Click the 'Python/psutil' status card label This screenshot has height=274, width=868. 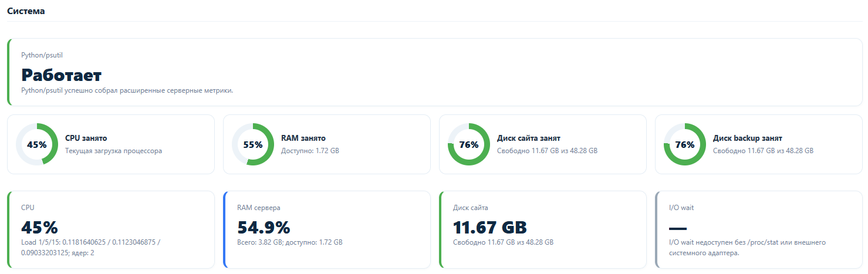42,55
